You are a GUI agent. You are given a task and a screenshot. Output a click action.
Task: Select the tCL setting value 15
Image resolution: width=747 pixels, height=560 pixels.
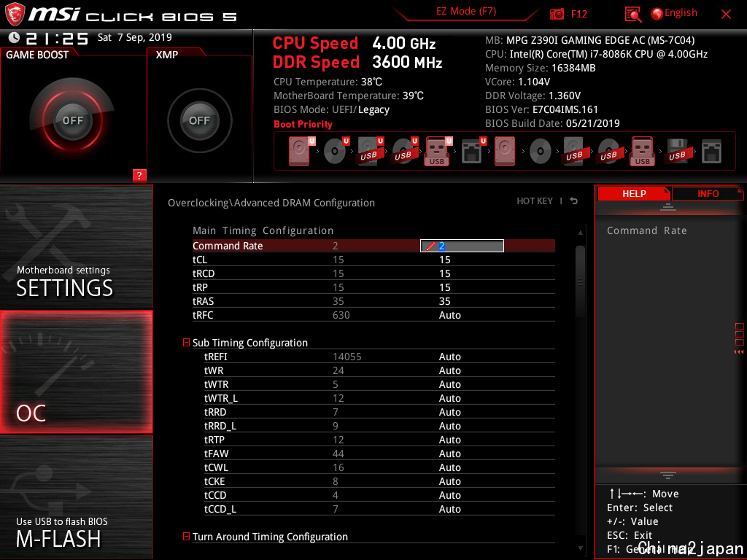click(x=444, y=260)
